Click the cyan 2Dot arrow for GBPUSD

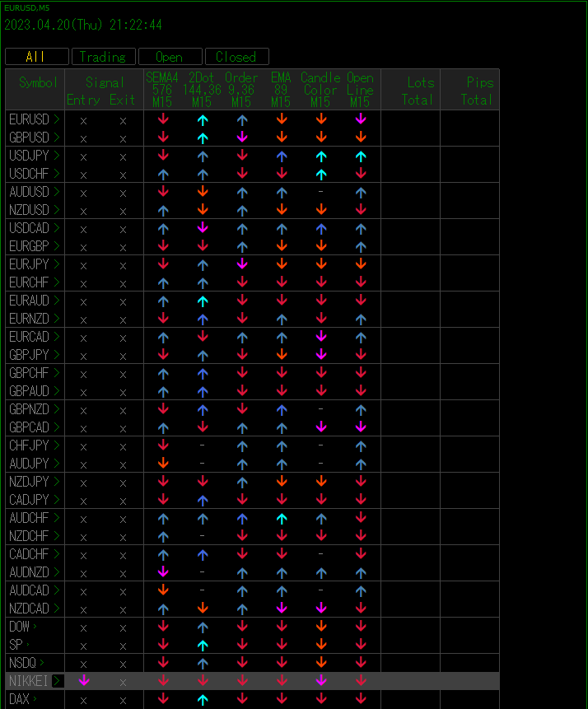click(x=203, y=138)
